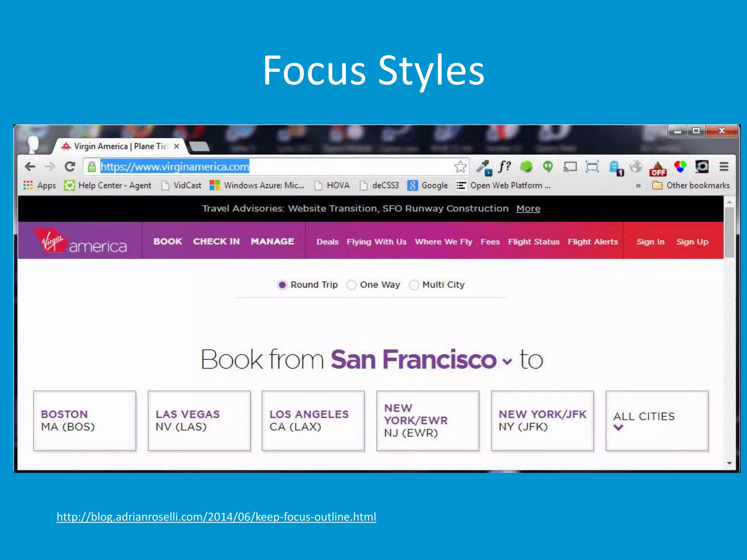Select the Round Trip radio button
The width and height of the screenshot is (747, 560).
tap(282, 285)
